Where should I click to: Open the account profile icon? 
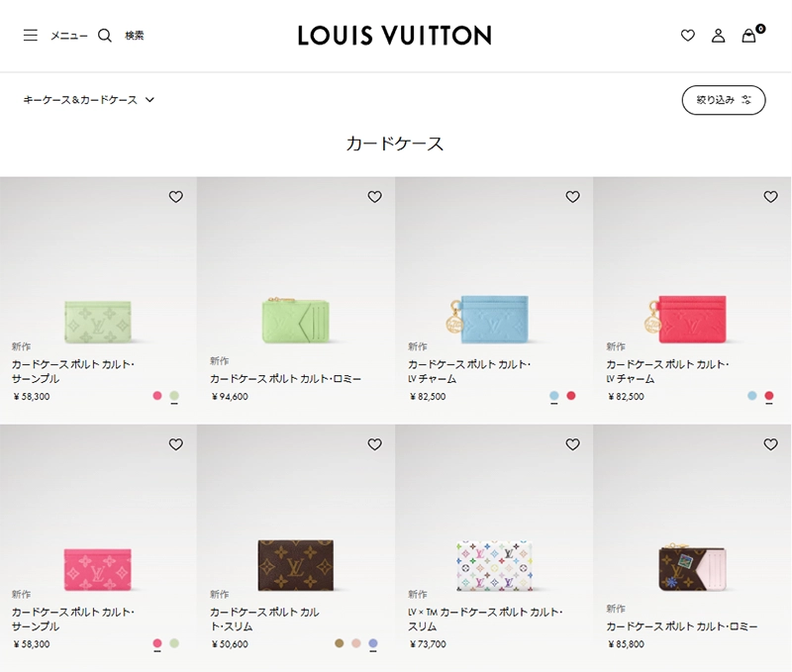click(x=719, y=36)
